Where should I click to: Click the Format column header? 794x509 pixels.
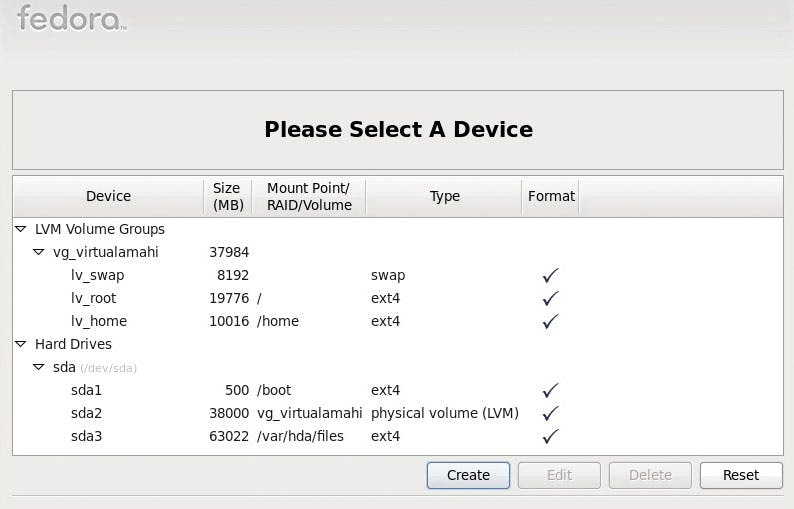551,197
